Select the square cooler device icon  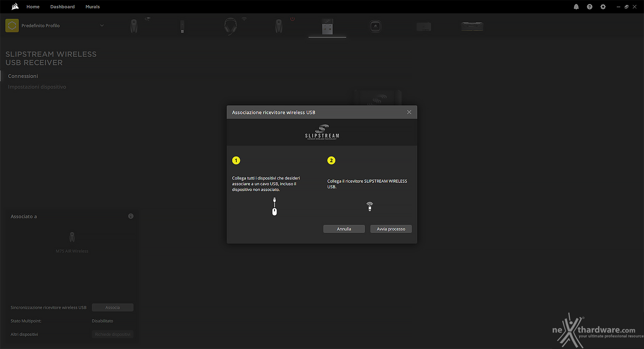point(376,27)
